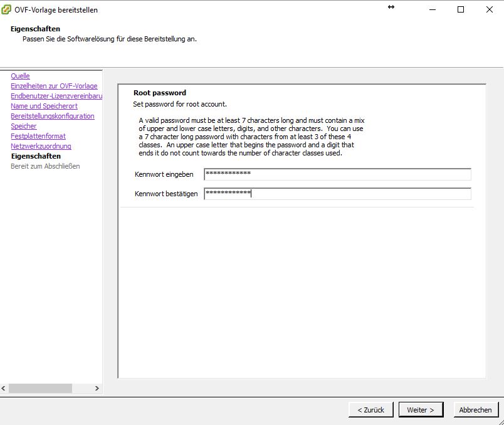Jump to the Speicher step
504x425 pixels.
click(24, 126)
